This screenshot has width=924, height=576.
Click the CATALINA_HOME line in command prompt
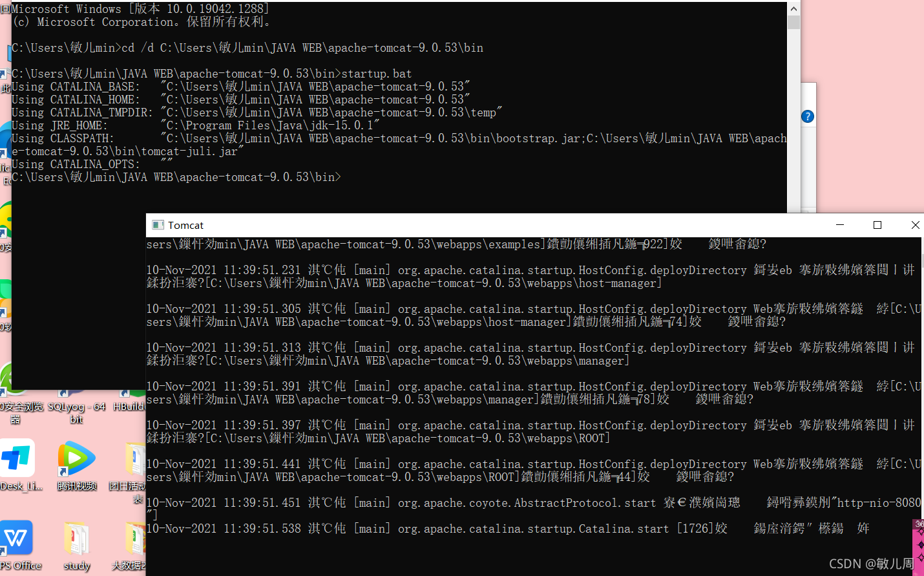[x=241, y=100]
